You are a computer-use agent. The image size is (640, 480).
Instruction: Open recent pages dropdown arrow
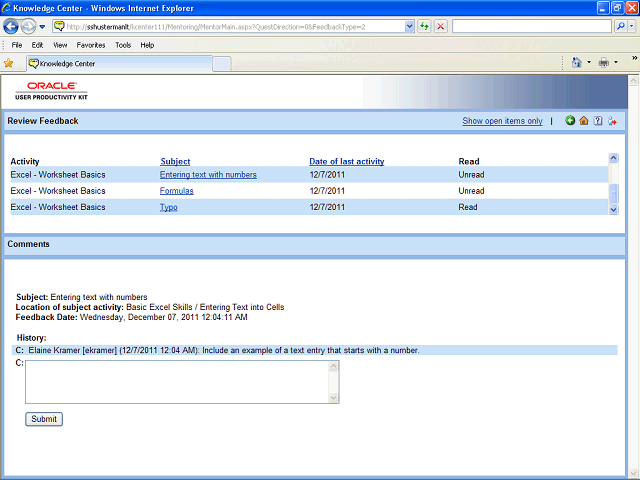(x=42, y=27)
